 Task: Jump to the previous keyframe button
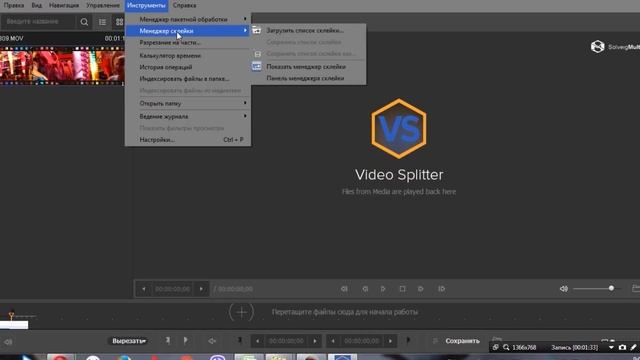coord(344,289)
